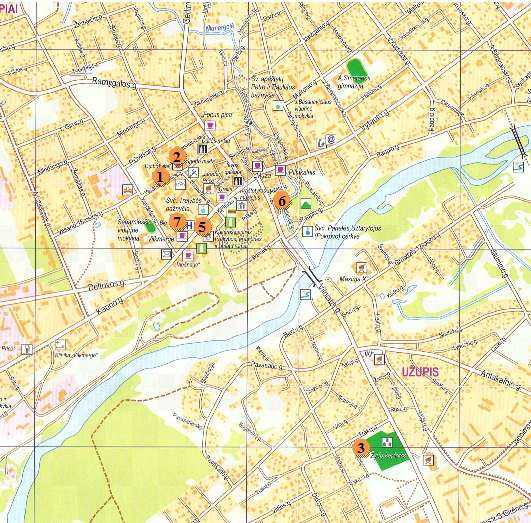Click the bus station icon left of marker 1
531x523 pixels.
tap(128, 189)
